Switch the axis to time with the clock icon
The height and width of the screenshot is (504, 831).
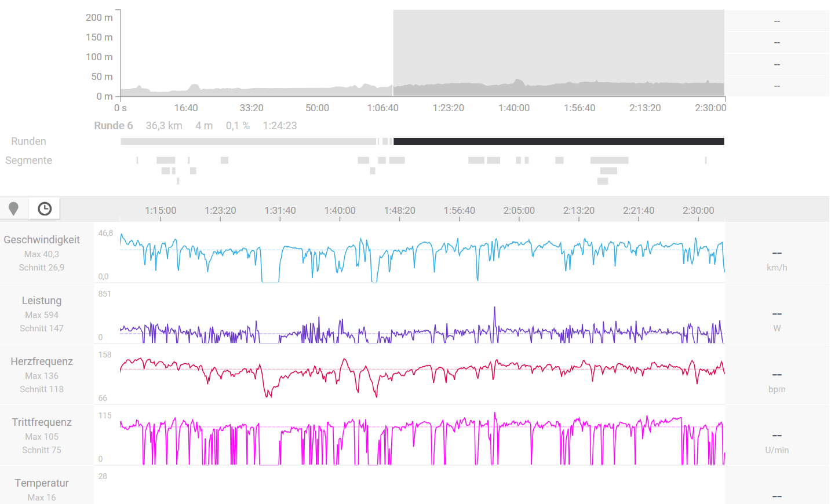click(45, 209)
